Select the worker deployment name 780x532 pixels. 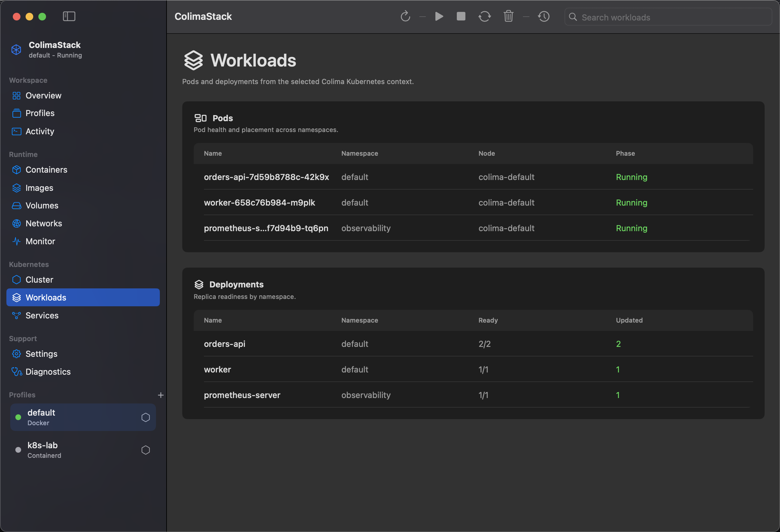pyautogui.click(x=217, y=370)
